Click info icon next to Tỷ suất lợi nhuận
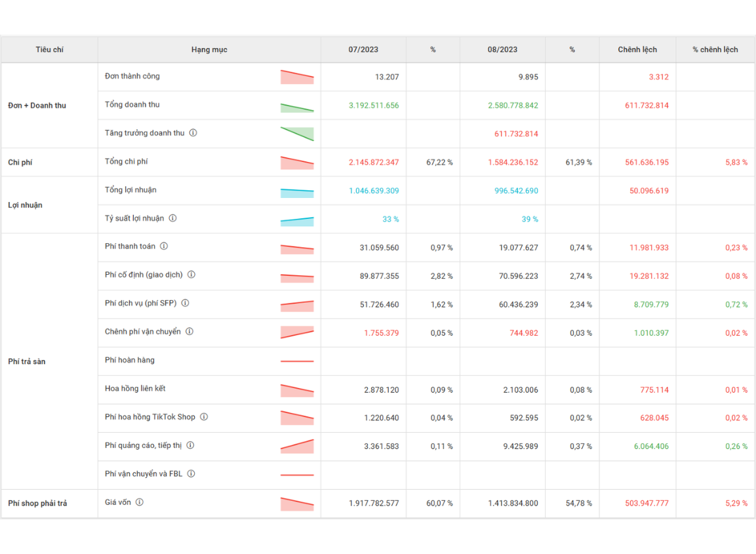Viewport: 756px width, 554px height. (x=172, y=218)
